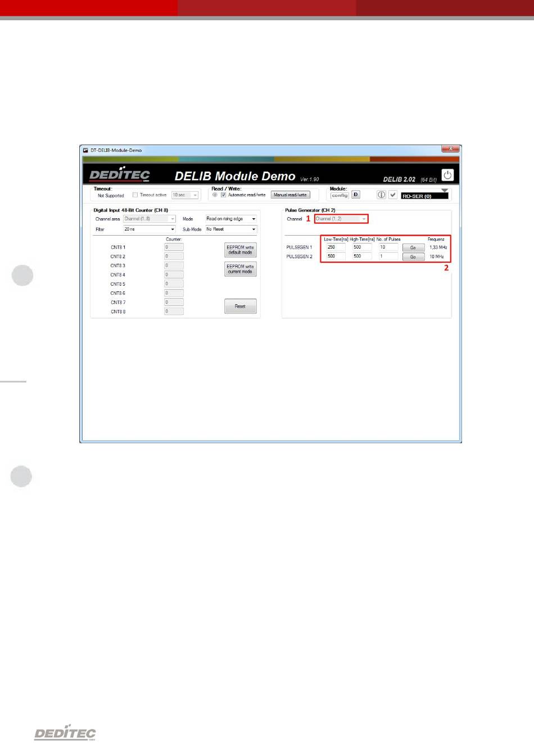This screenshot has height=756, width=534.
Task: Click PULSEGEN 2 No. of Pulses field
Action: tap(388, 256)
